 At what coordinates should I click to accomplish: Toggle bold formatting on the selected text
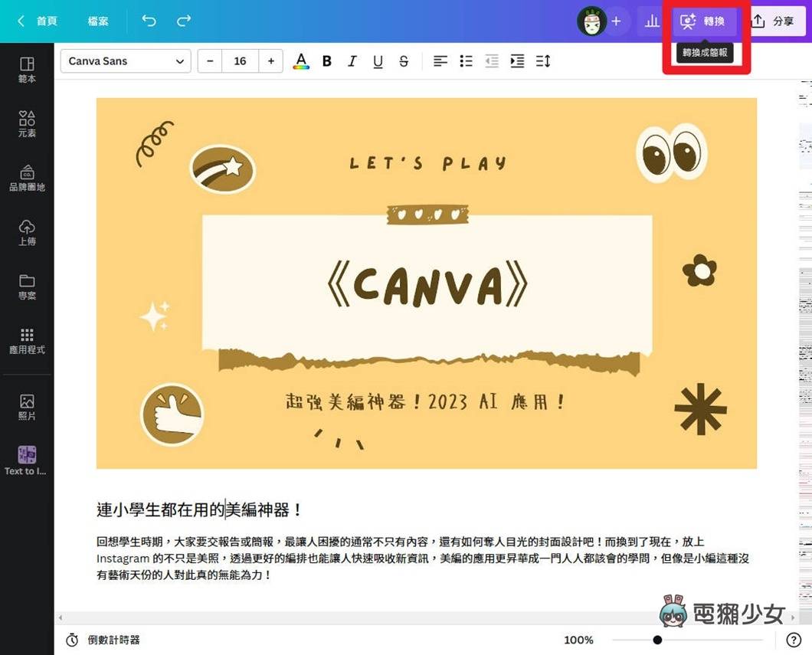(x=326, y=61)
